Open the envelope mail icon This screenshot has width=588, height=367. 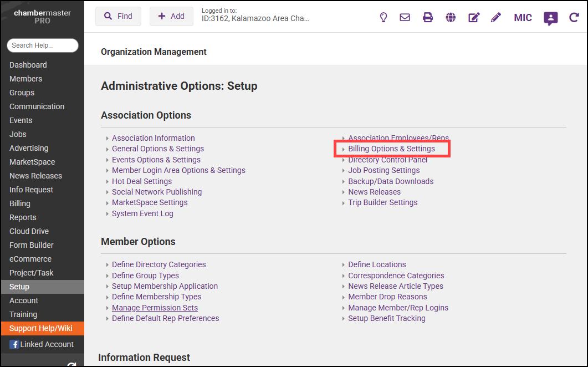point(405,18)
